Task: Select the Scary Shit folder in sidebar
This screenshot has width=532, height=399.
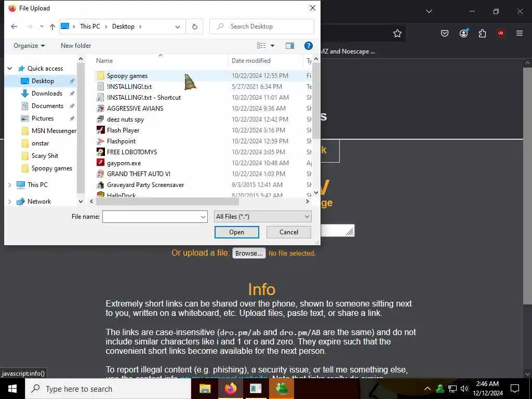Action: pos(45,156)
